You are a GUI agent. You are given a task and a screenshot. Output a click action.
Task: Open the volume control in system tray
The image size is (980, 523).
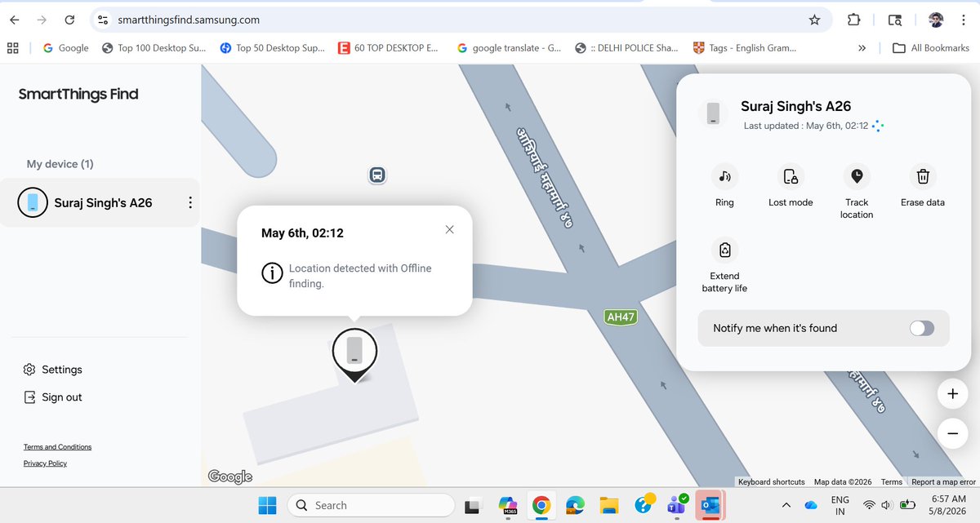[887, 505]
